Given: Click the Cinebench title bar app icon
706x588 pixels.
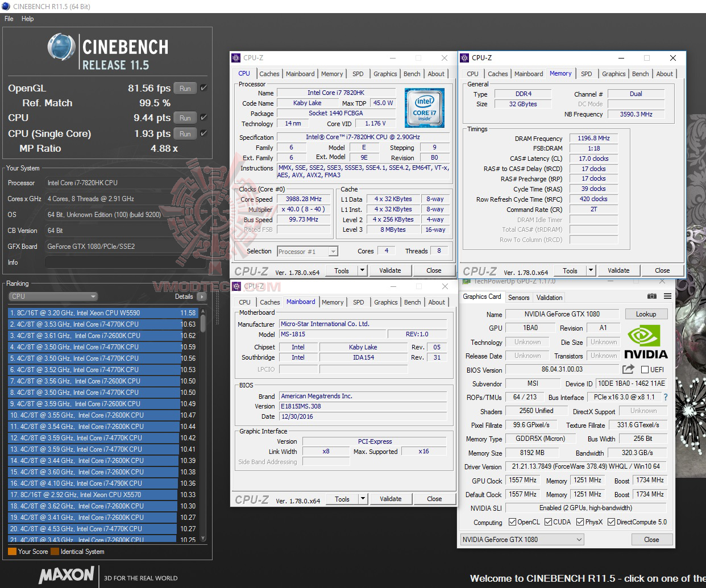Looking at the screenshot, I should 6,6.
